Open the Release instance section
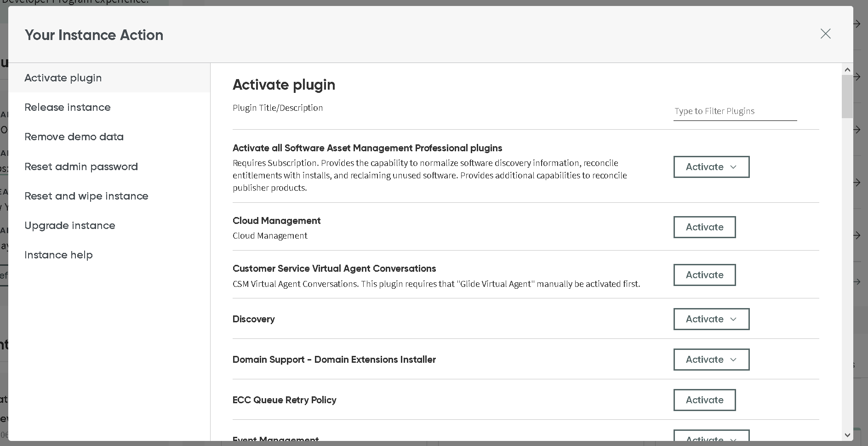This screenshot has height=446, width=868. coord(67,107)
